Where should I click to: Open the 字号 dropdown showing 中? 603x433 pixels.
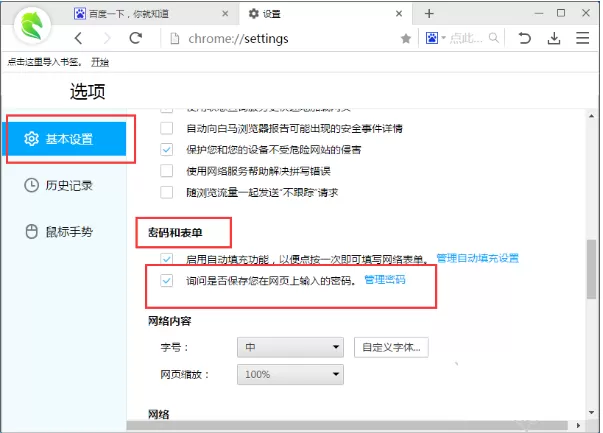coord(290,347)
